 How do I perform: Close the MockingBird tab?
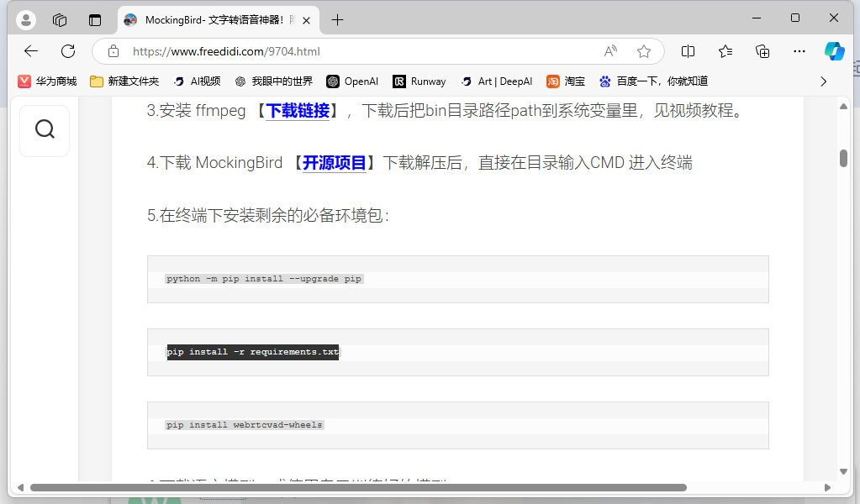[307, 20]
